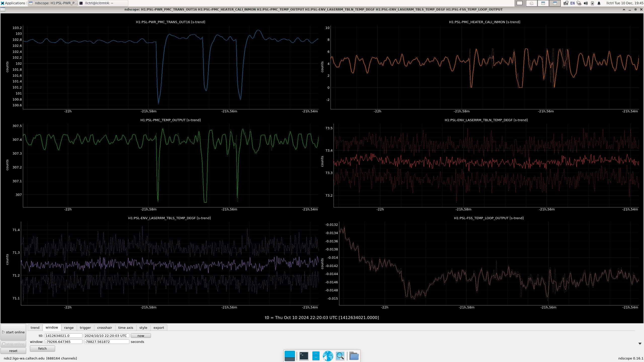Screen dimensions: 644x362
Task: Click the PMC_TRANS_OUT16 plot title
Action: coord(171,22)
